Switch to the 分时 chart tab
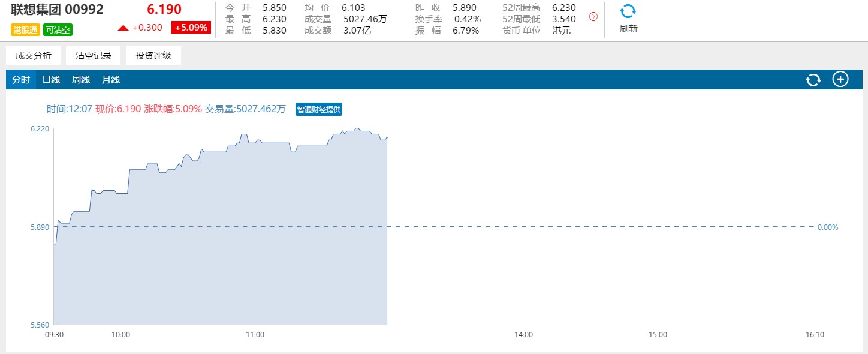Viewport: 868px width, 354px height. coord(21,80)
